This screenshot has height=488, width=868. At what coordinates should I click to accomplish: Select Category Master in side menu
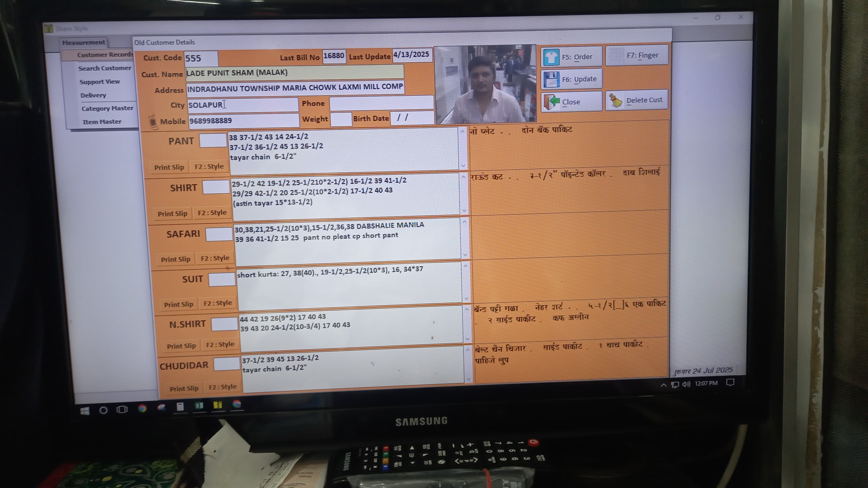[x=107, y=108]
